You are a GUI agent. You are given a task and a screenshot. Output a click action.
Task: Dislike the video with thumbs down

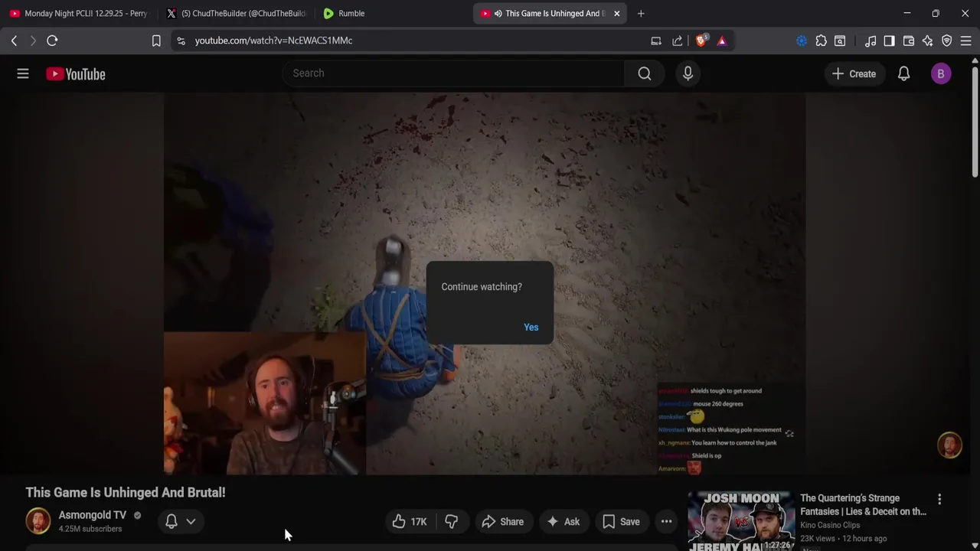pyautogui.click(x=452, y=522)
